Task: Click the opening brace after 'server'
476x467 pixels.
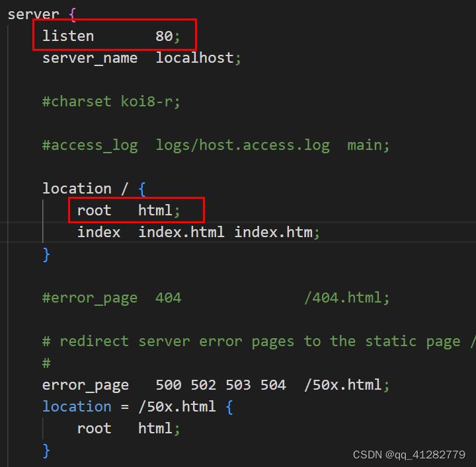Action: pyautogui.click(x=72, y=15)
